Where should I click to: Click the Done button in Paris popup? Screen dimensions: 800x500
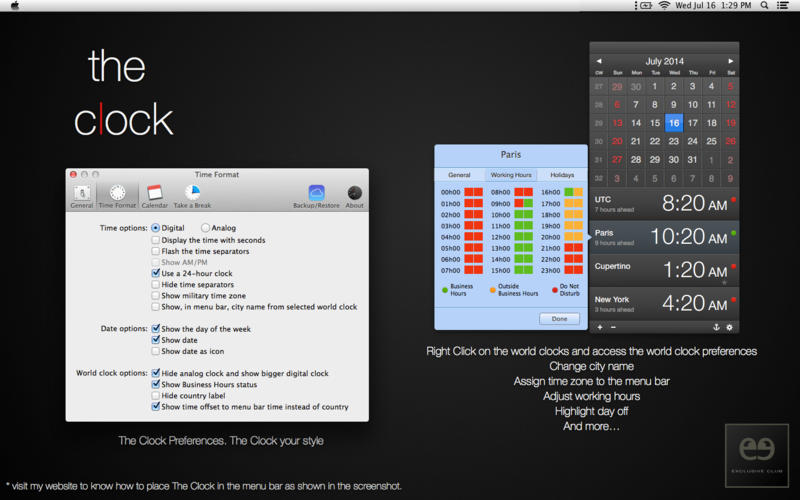[x=559, y=318]
